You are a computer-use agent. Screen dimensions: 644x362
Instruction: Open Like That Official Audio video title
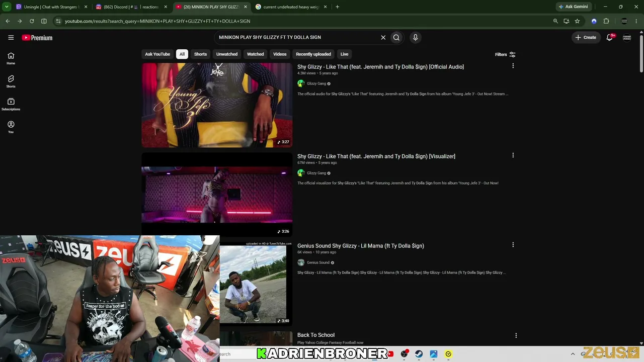[380, 67]
